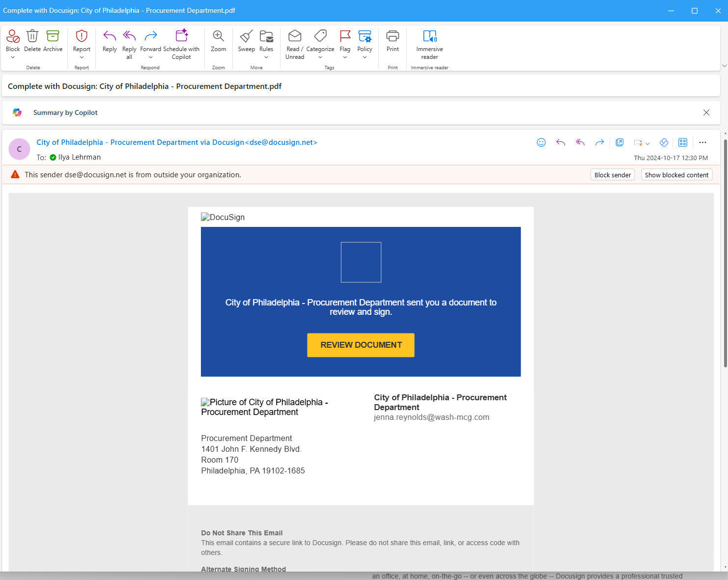Expand the Report options chevron
The height and width of the screenshot is (580, 728).
(x=81, y=56)
